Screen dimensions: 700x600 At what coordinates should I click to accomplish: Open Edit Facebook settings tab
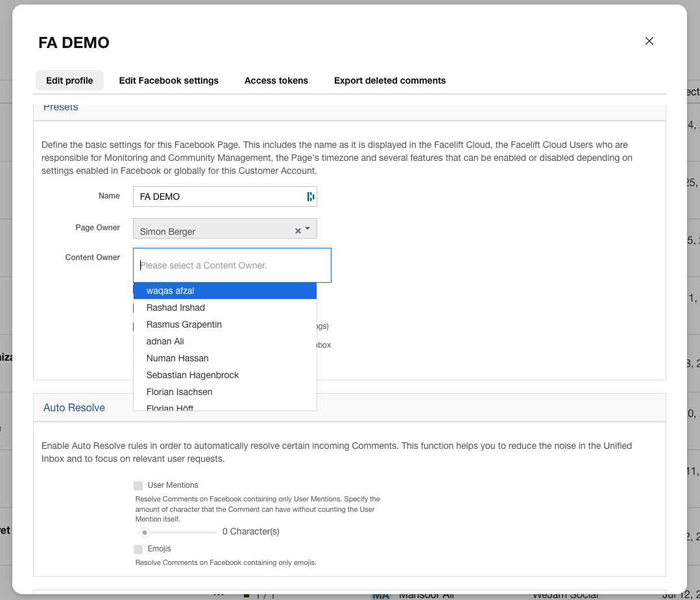pos(169,80)
